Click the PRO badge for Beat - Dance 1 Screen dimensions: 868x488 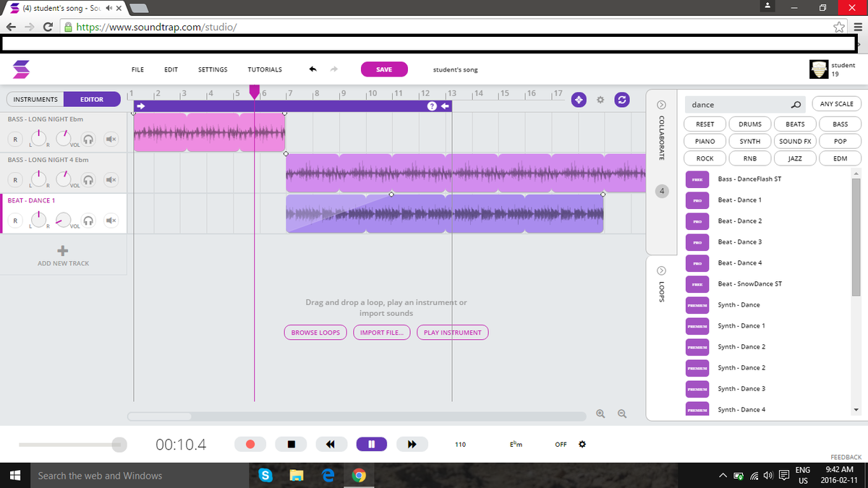697,200
